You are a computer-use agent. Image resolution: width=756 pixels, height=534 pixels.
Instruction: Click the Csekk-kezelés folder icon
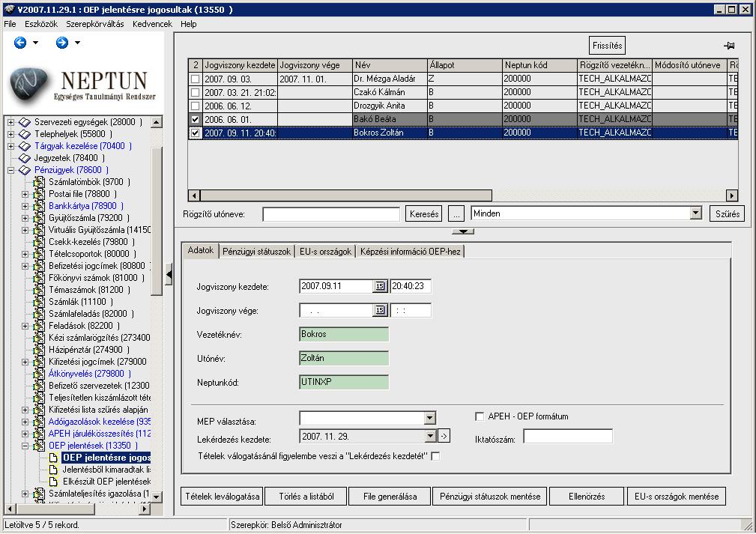click(39, 242)
